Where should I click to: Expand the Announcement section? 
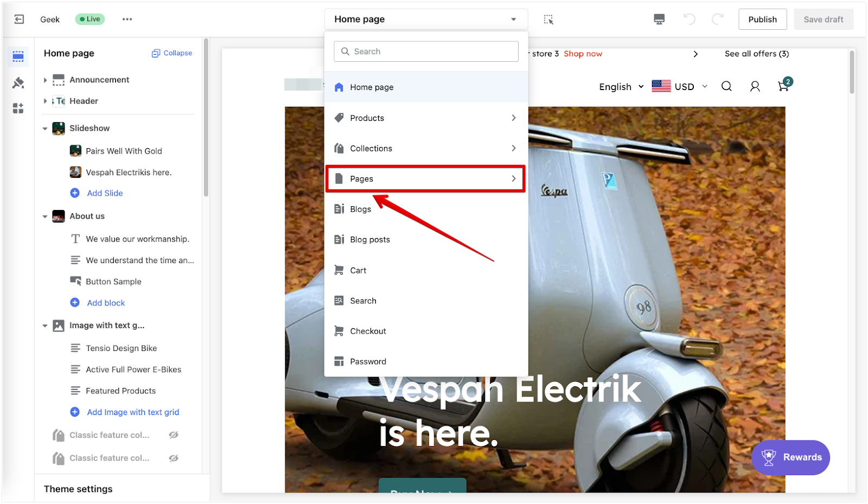pyautogui.click(x=45, y=80)
